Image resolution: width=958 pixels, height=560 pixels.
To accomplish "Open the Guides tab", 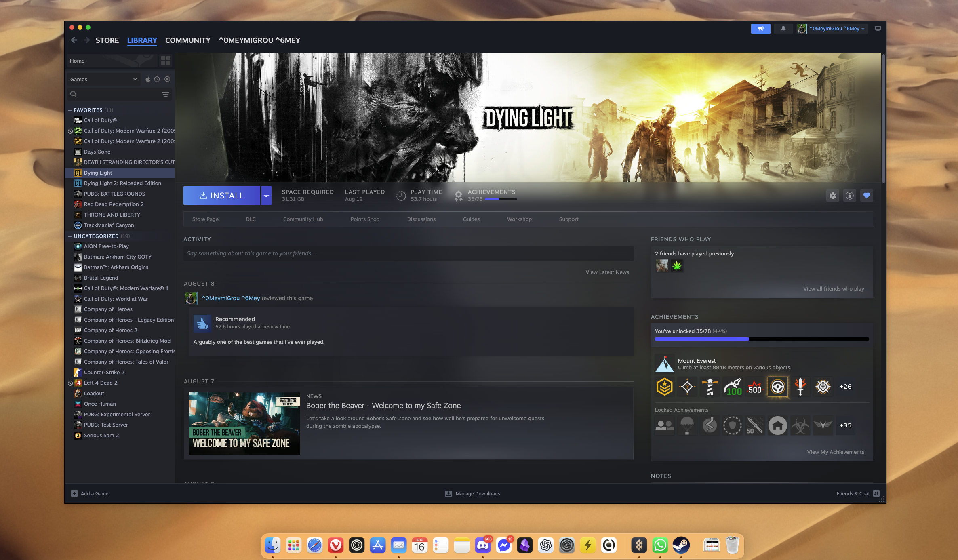I will tap(471, 219).
